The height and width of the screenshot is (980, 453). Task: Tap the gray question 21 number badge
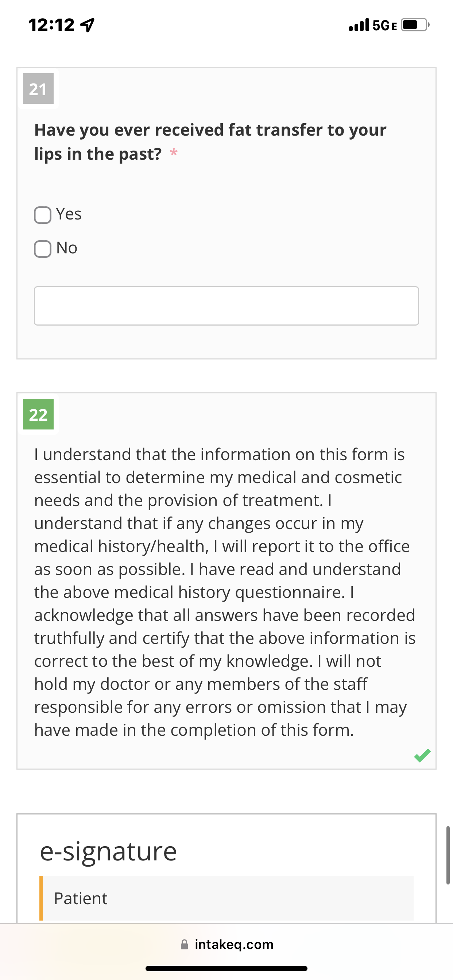(38, 89)
